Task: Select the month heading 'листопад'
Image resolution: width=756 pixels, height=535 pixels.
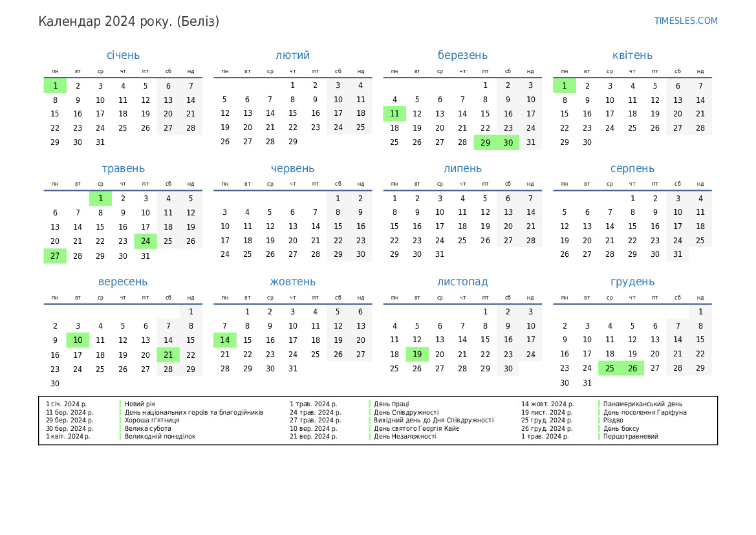Action: (462, 281)
